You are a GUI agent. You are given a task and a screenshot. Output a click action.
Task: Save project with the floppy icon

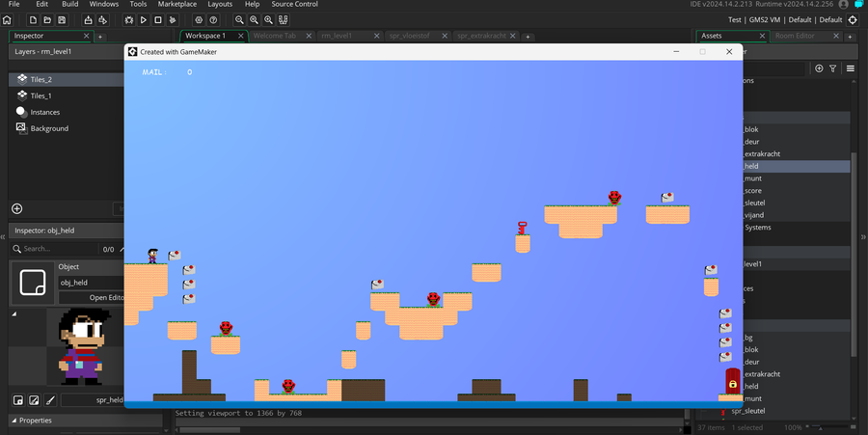[x=62, y=20]
